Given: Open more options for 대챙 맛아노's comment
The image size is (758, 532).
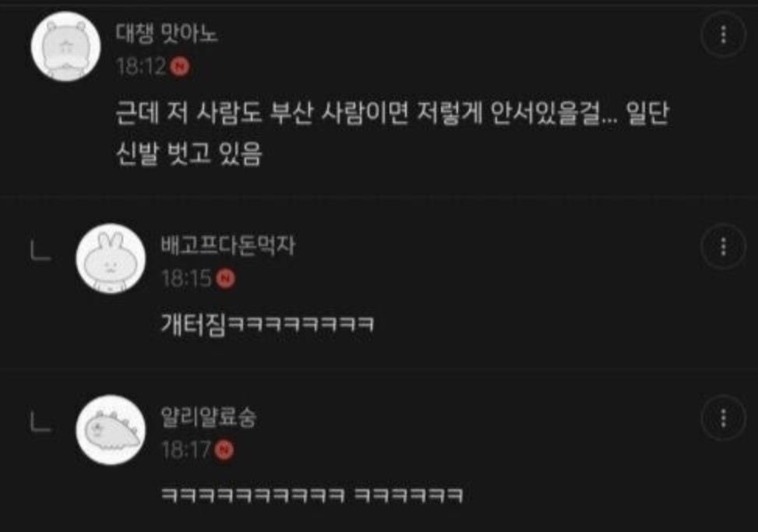Looking at the screenshot, I should click(x=723, y=35).
